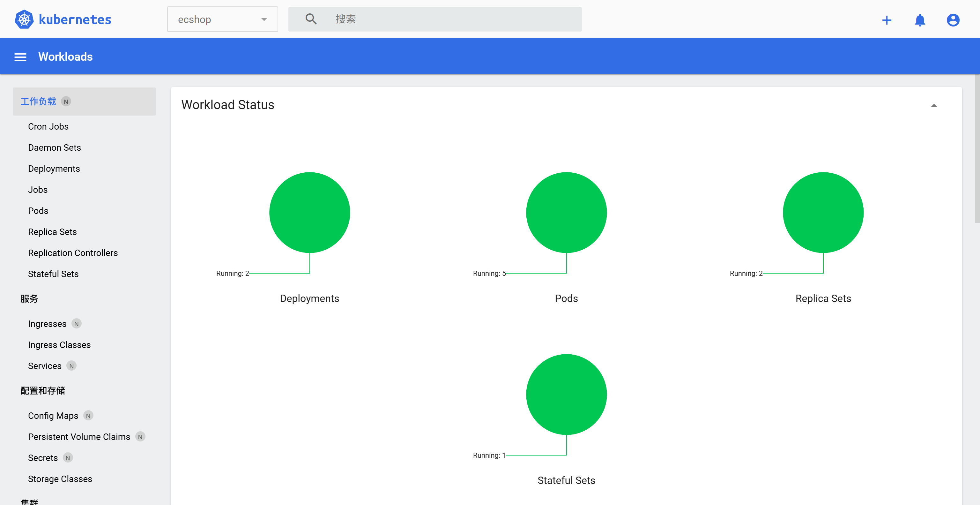Screen dimensions: 980x505
Task: Collapse the Workload Status card
Action: (934, 105)
